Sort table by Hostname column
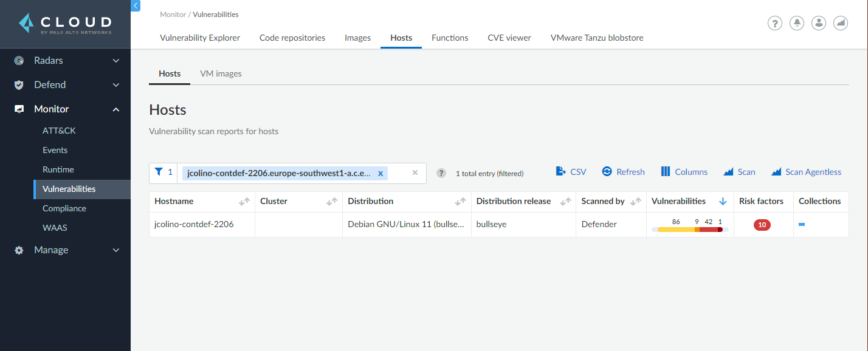This screenshot has width=868, height=351. click(244, 202)
